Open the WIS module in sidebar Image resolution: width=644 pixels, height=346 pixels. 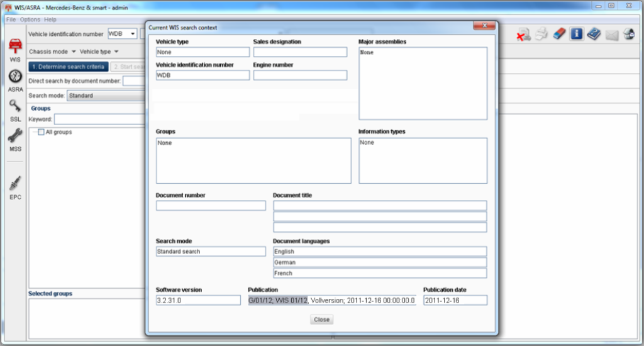click(15, 50)
